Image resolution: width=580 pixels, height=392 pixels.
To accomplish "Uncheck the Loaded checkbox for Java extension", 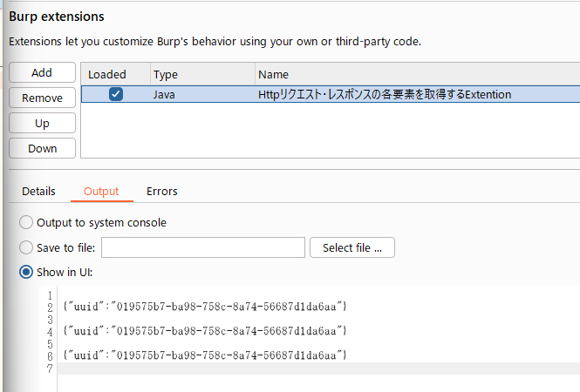I will click(116, 94).
